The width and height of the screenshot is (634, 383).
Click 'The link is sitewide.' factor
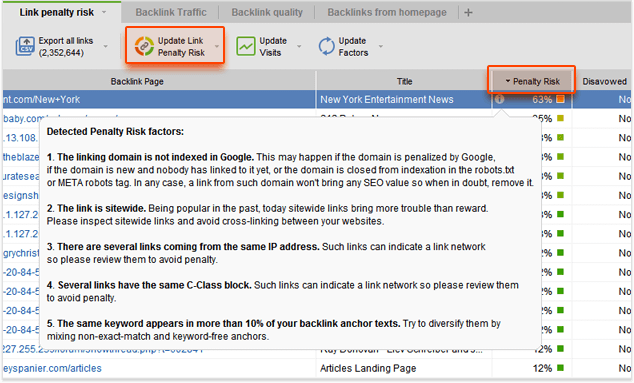[101, 208]
